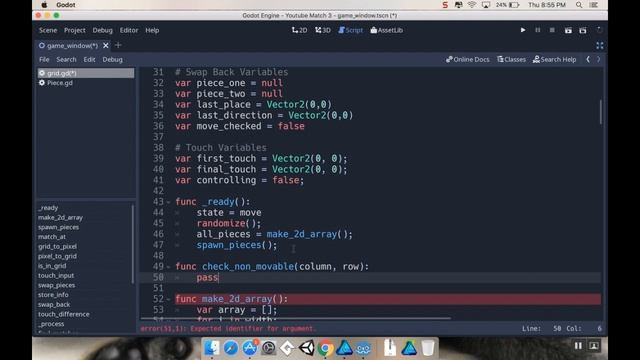
Task: Jump to is_in_grid in the method list
Action: (x=52, y=266)
